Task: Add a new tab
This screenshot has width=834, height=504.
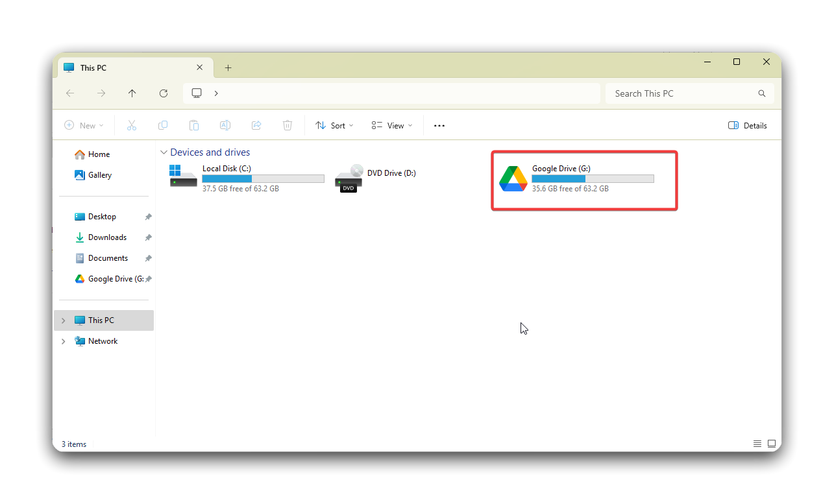Action: coord(228,68)
